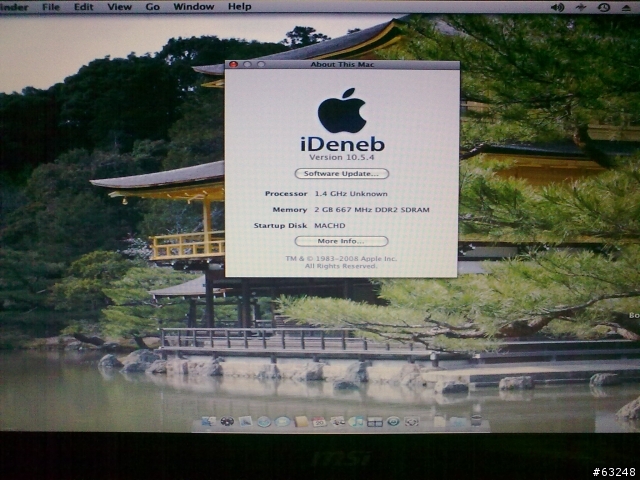Open the Downloads folder stack in Dock
640x480 pixels.
[x=457, y=422]
